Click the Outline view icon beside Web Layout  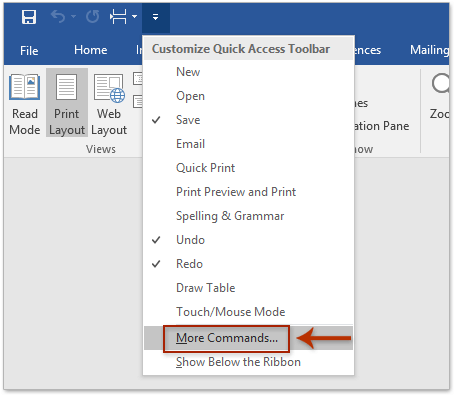[x=137, y=79]
